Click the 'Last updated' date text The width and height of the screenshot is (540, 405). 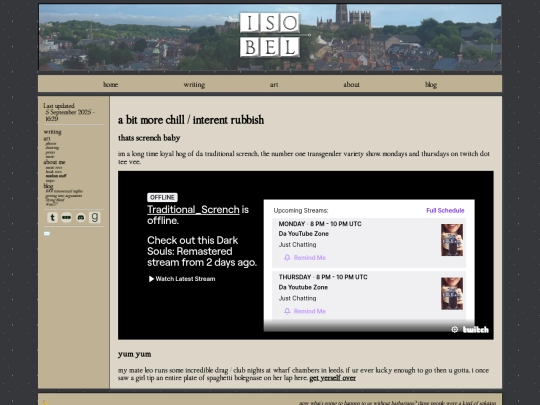click(69, 112)
